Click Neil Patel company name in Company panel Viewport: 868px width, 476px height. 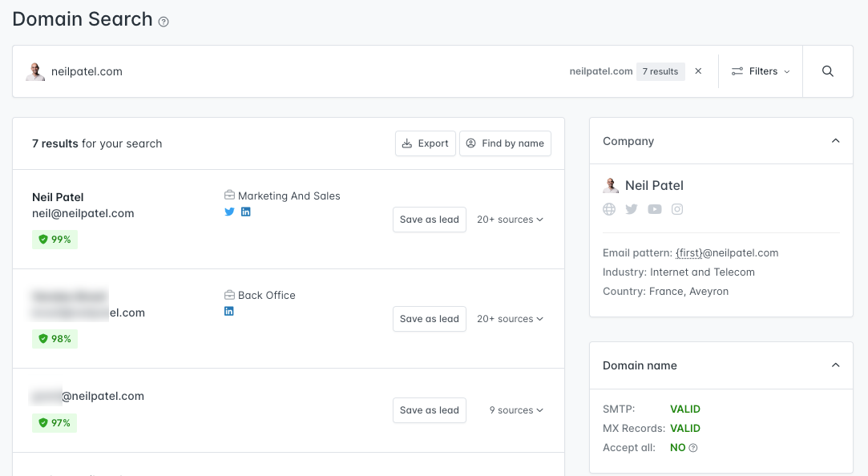654,185
